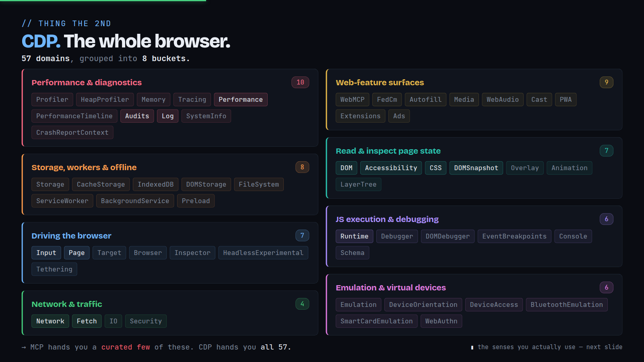Select the Network chip
The width and height of the screenshot is (644, 362).
coord(50,321)
